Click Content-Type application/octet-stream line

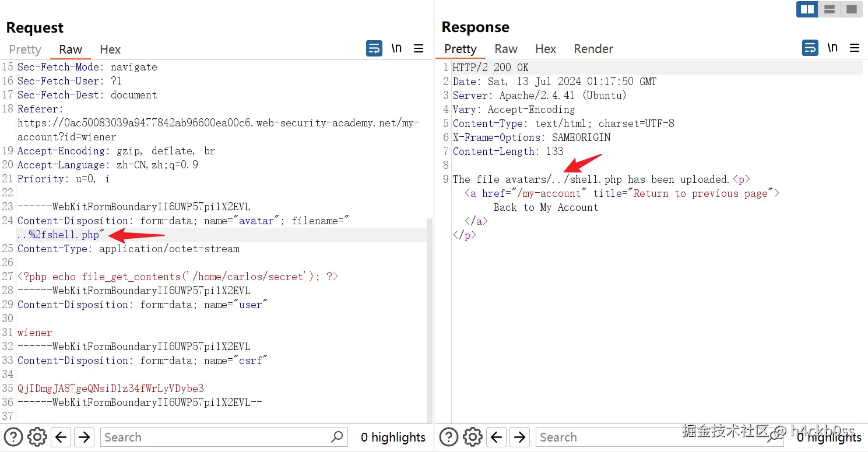(x=128, y=249)
